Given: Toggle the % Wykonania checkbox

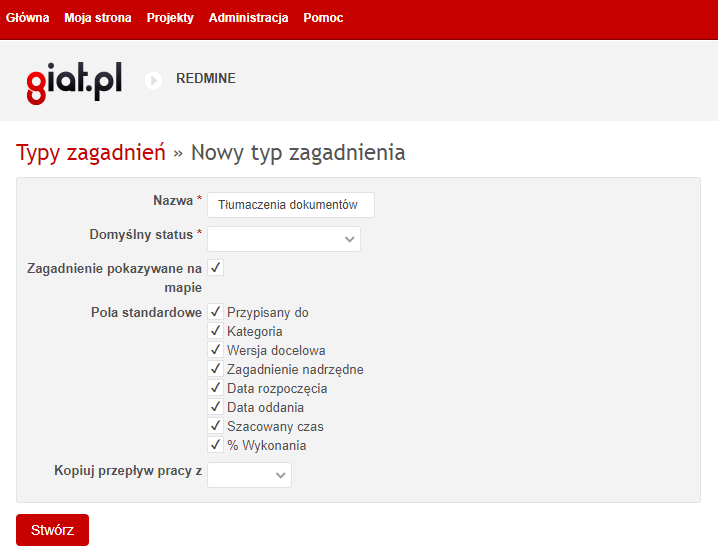Looking at the screenshot, I should coord(216,445).
